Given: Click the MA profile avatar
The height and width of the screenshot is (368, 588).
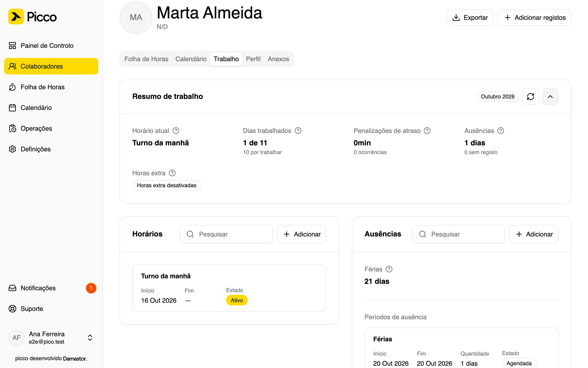Looking at the screenshot, I should coord(136,17).
